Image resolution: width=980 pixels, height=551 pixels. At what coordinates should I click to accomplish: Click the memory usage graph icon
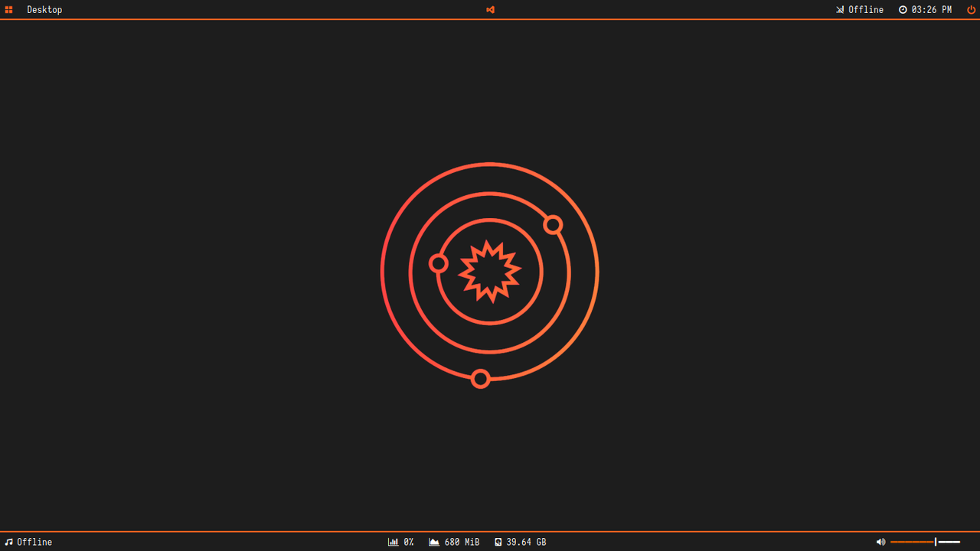point(434,542)
